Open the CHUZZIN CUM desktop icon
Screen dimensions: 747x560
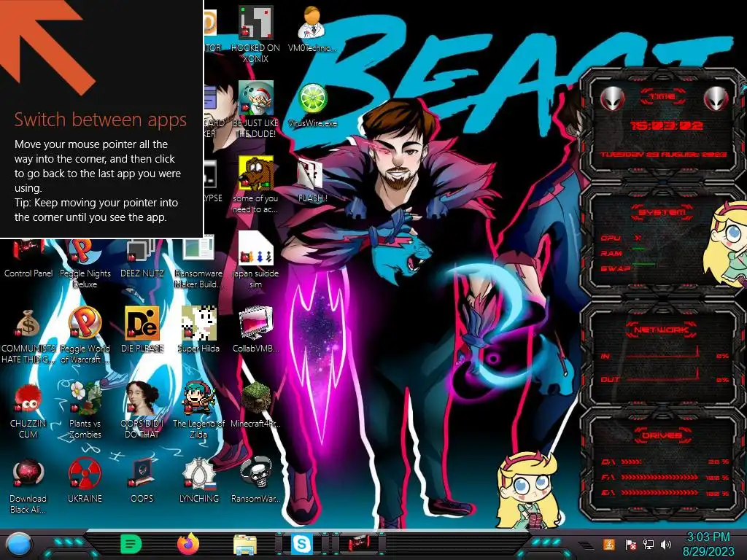pyautogui.click(x=28, y=411)
